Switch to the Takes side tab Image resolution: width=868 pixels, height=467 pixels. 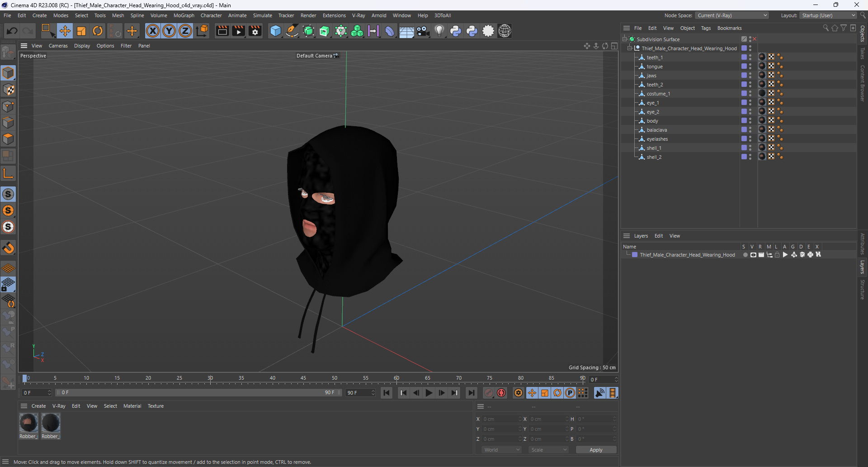point(863,53)
